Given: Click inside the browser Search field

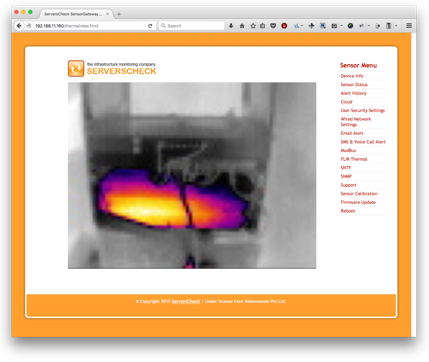Looking at the screenshot, I should pos(191,26).
